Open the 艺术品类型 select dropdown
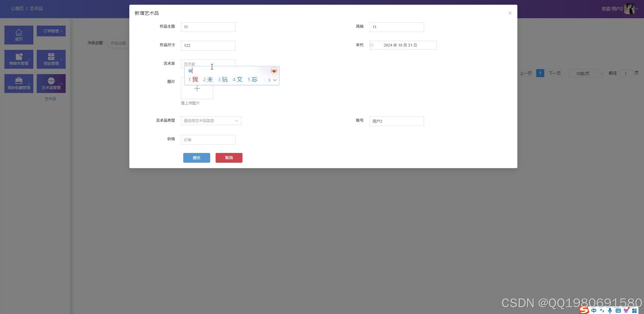The image size is (644, 314). (211, 121)
